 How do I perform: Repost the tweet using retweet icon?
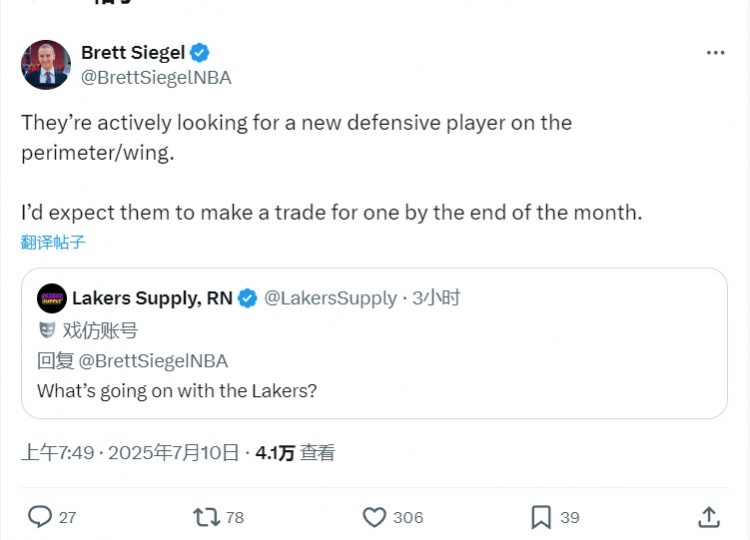point(207,517)
